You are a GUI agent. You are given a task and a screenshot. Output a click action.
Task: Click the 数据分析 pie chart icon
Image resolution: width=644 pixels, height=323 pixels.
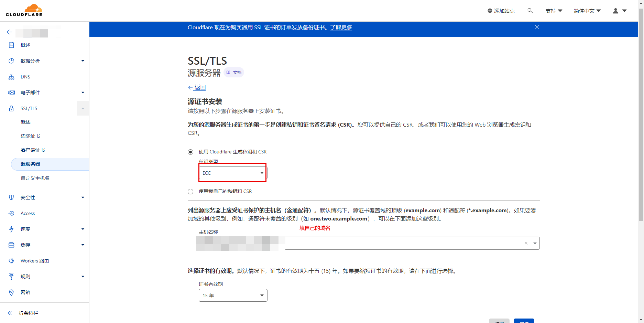[11, 61]
